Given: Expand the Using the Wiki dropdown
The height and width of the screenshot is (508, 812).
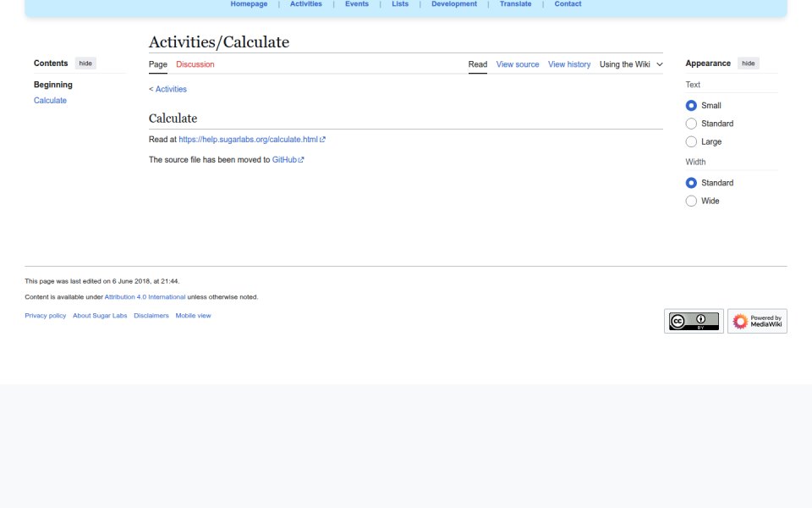Looking at the screenshot, I should point(631,64).
